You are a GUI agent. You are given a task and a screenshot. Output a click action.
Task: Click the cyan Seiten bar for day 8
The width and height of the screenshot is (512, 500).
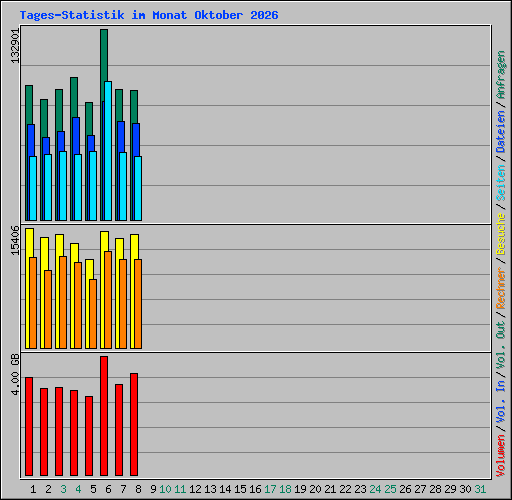138,188
